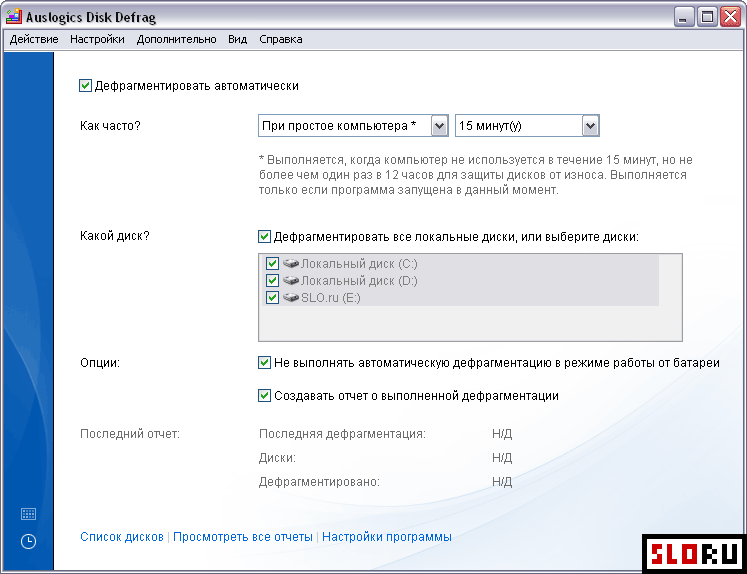
Task: Open the Справка menu
Action: point(281,39)
